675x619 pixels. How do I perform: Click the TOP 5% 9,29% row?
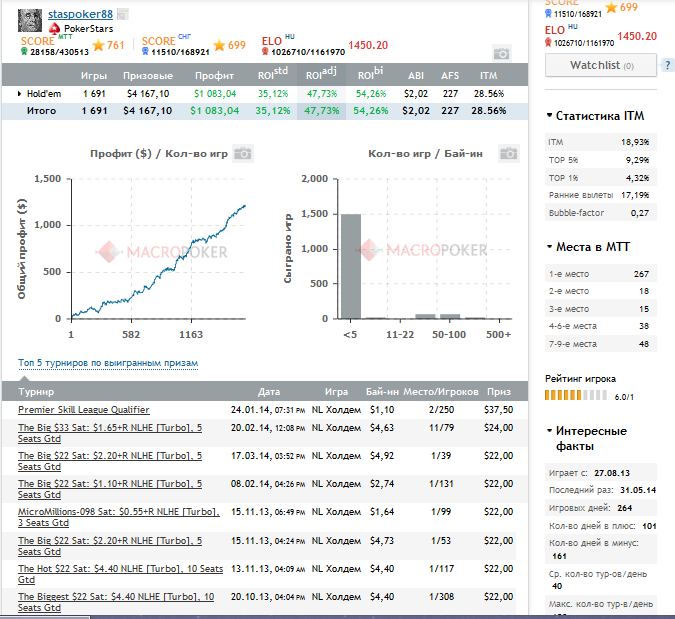coord(601,160)
